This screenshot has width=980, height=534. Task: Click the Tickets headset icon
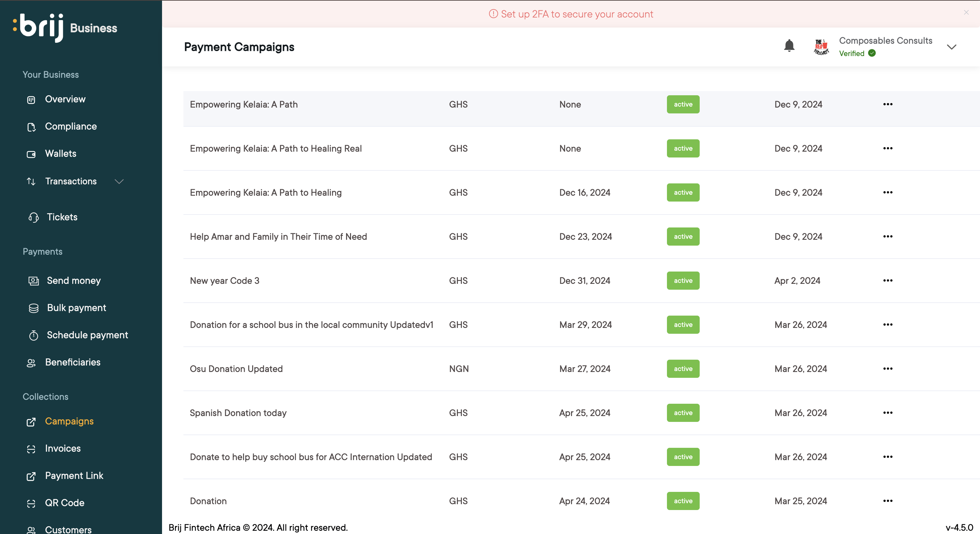click(x=33, y=217)
